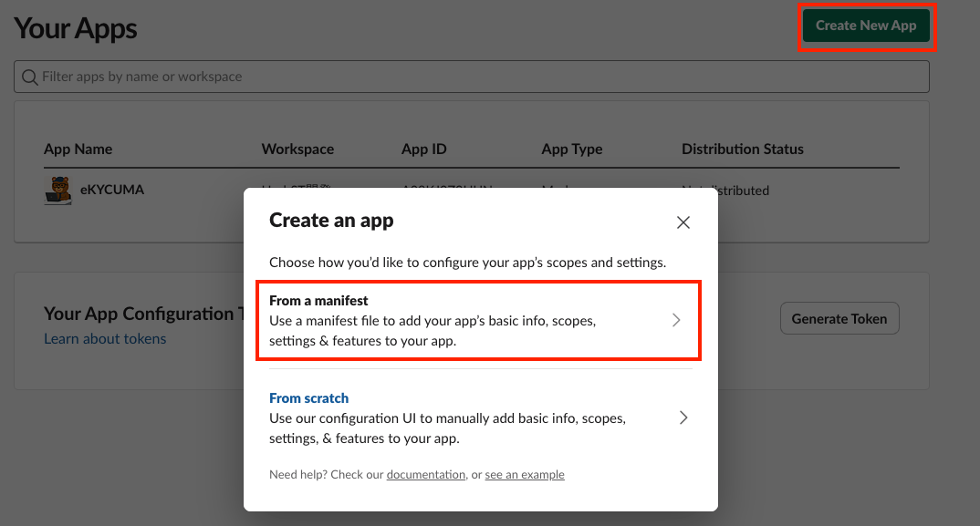Click the App Type column header

click(x=572, y=150)
